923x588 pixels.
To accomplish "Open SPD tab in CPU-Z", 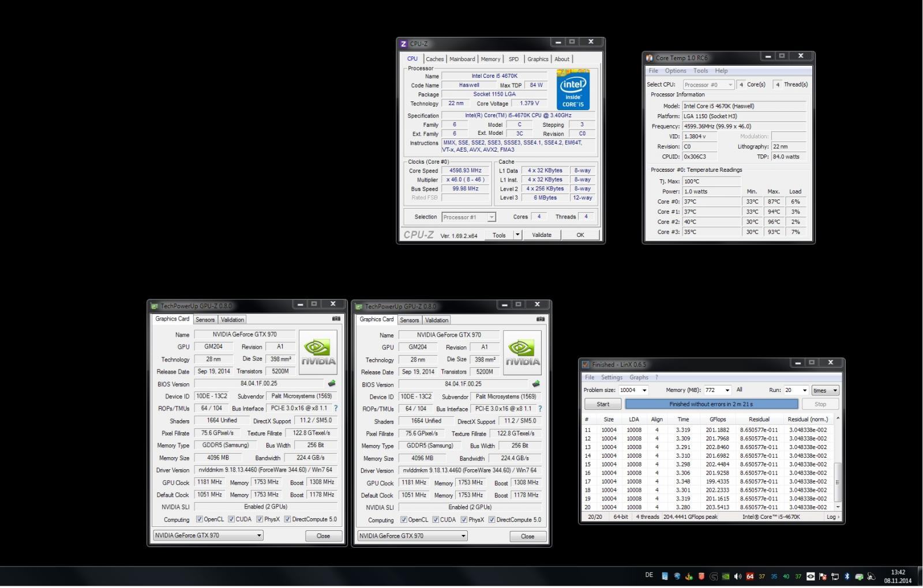I will pos(513,59).
